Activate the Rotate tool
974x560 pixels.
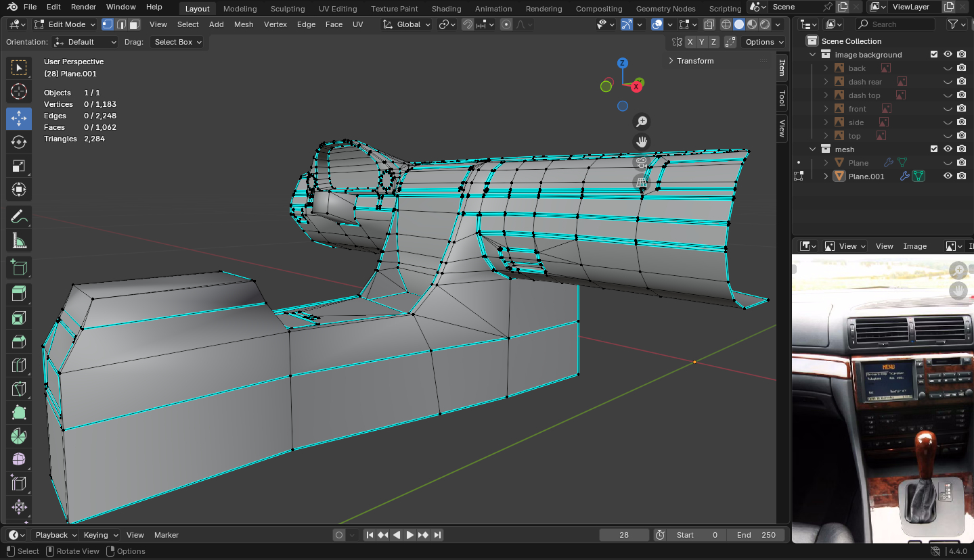19,142
